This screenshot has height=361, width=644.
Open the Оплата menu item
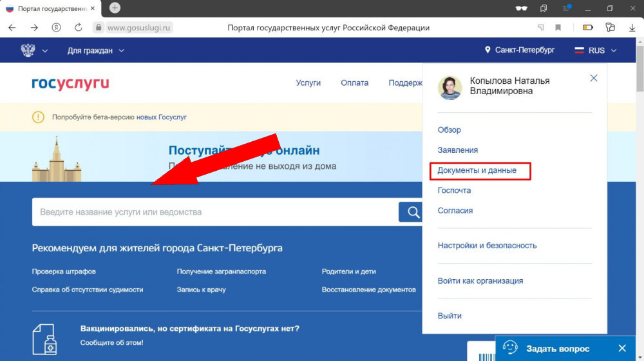pyautogui.click(x=354, y=83)
